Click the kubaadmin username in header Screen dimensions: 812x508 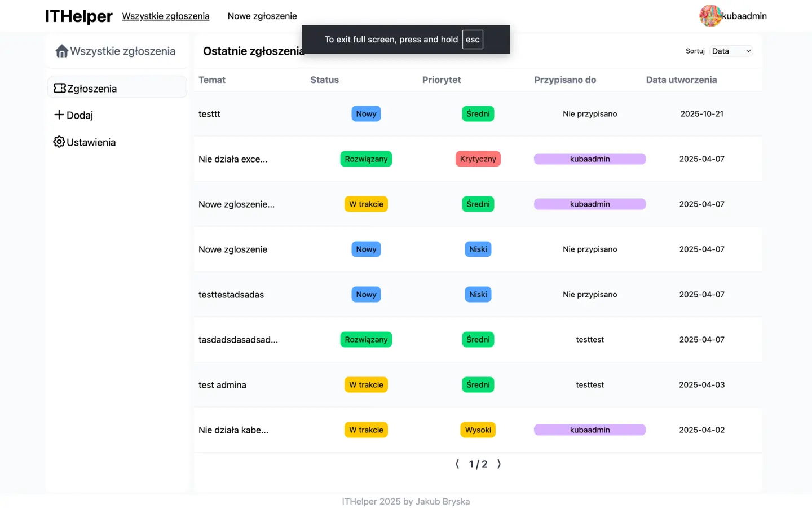click(x=744, y=16)
